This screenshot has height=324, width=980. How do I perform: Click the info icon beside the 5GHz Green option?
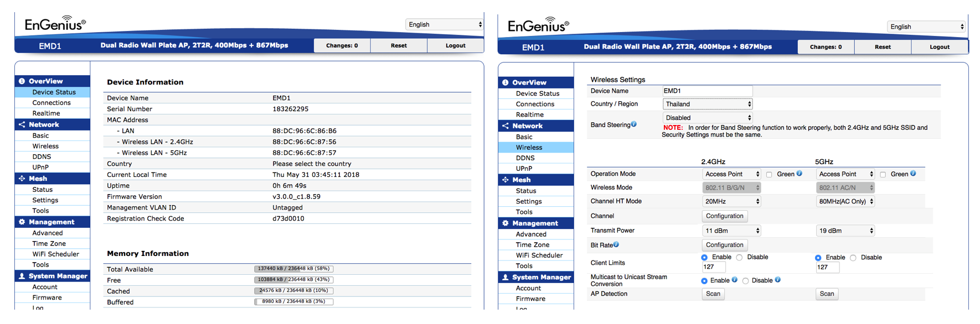click(913, 174)
